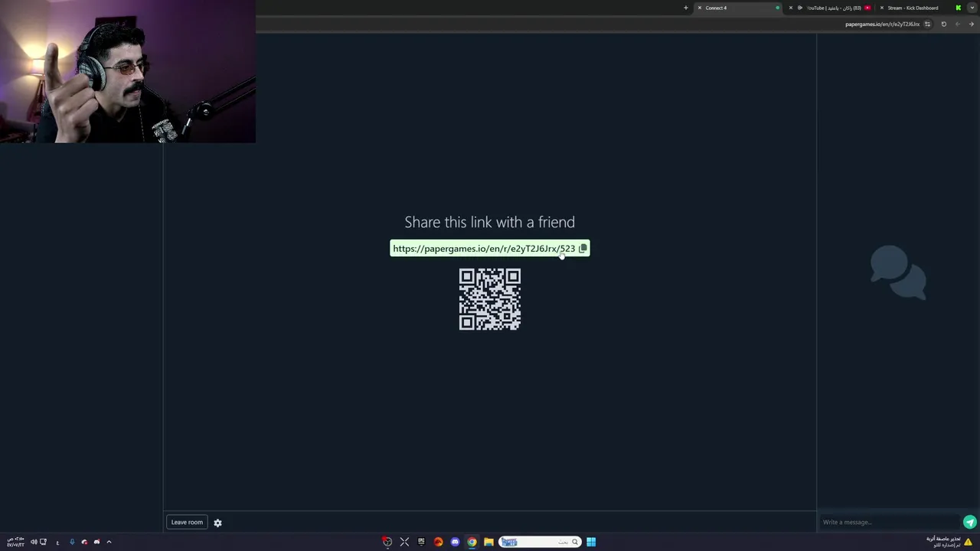Reload the page
980x551 pixels.
point(944,24)
